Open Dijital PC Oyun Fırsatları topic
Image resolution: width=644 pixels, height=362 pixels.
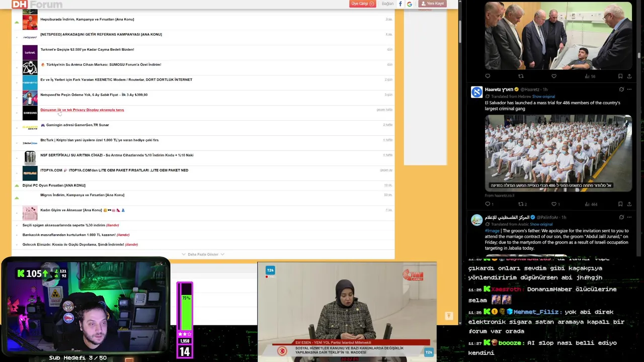click(x=54, y=185)
